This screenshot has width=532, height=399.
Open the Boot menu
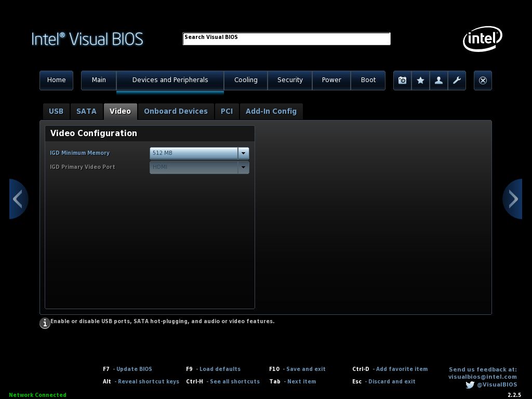point(368,81)
